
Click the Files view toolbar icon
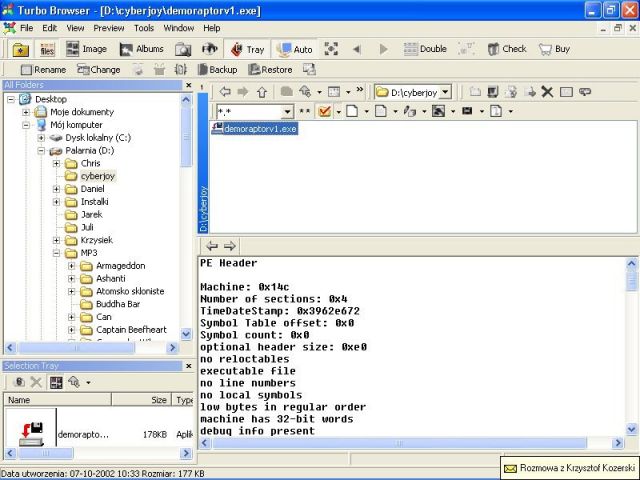point(47,49)
